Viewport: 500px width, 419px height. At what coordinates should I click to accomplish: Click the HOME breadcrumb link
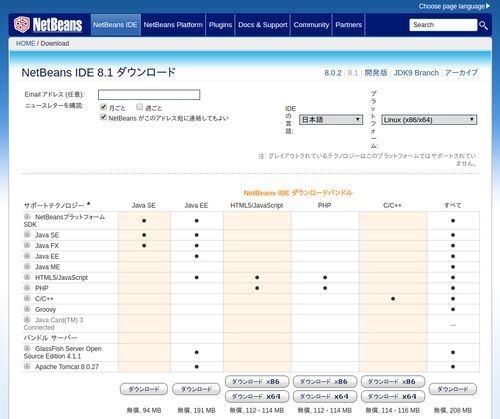coord(25,43)
